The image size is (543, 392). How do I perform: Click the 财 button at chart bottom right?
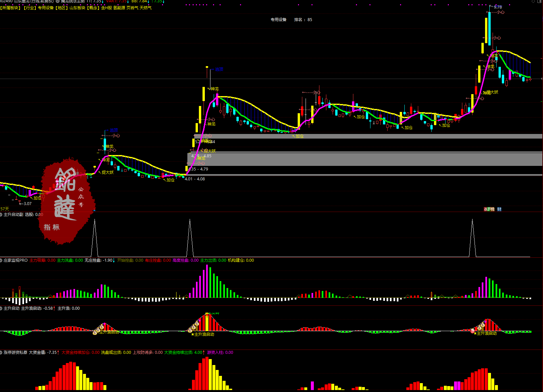(499, 209)
